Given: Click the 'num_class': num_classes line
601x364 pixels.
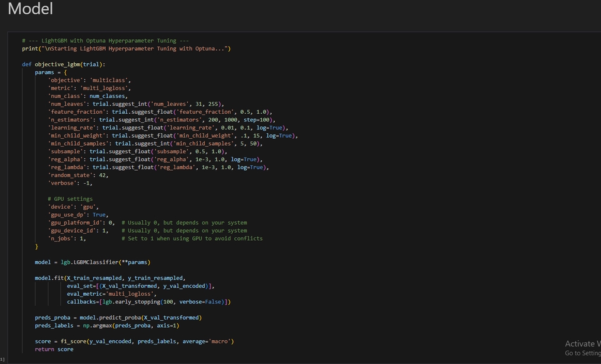Looking at the screenshot, I should pyautogui.click(x=88, y=96).
